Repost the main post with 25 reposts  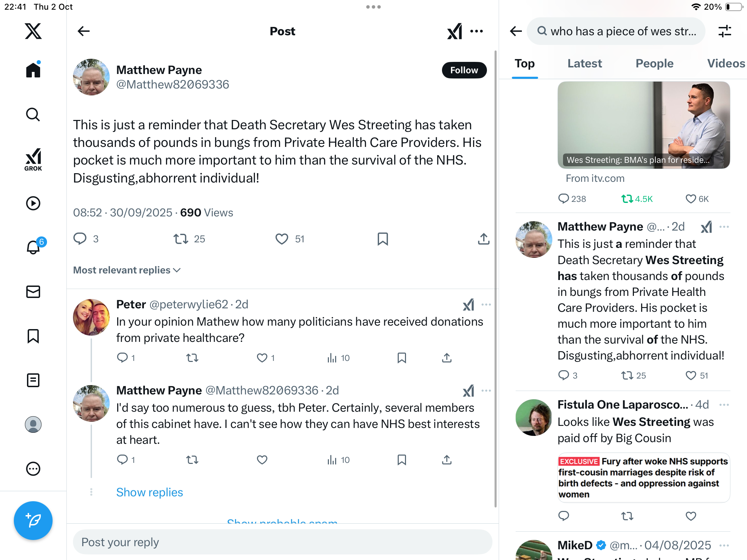click(x=181, y=239)
